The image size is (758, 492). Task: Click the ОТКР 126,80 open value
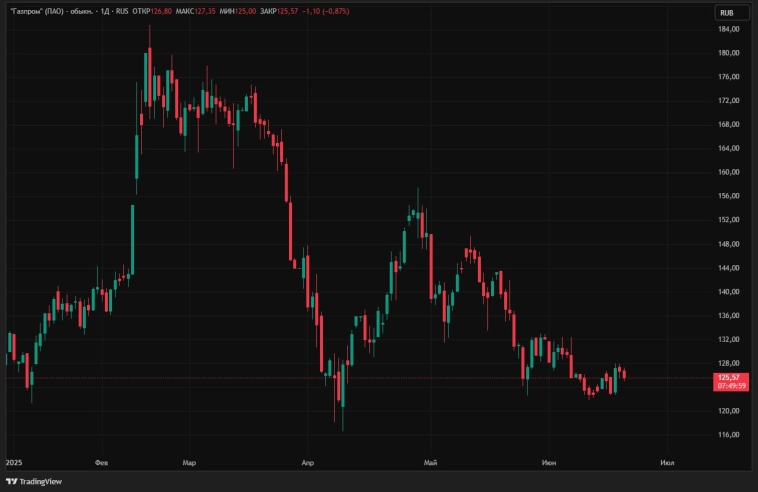point(152,11)
